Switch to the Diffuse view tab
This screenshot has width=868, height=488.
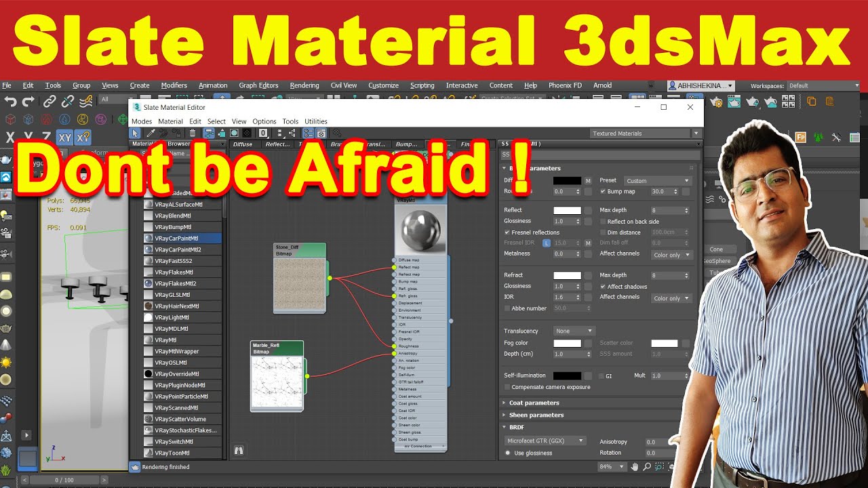click(243, 144)
